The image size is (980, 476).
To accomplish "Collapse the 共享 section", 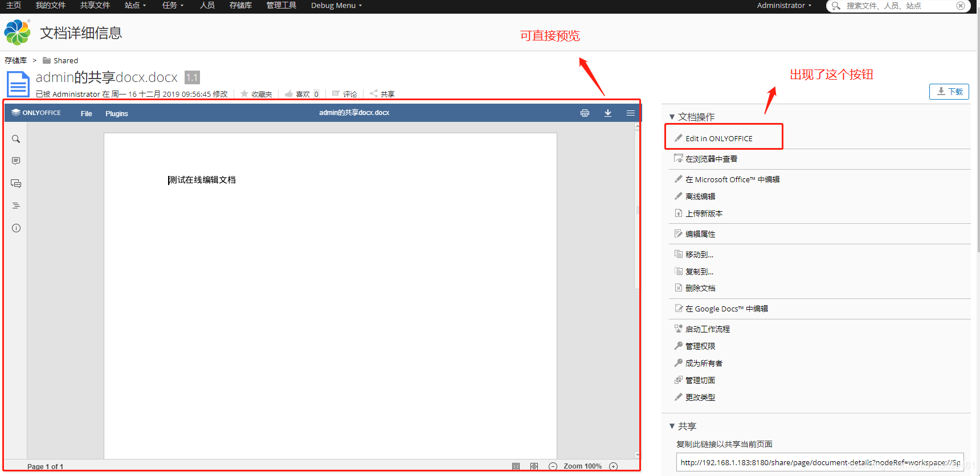I will 672,426.
